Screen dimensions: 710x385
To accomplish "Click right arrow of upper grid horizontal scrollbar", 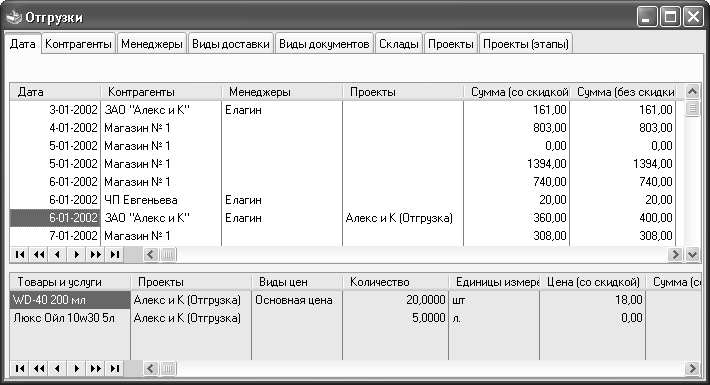I will tap(675, 255).
